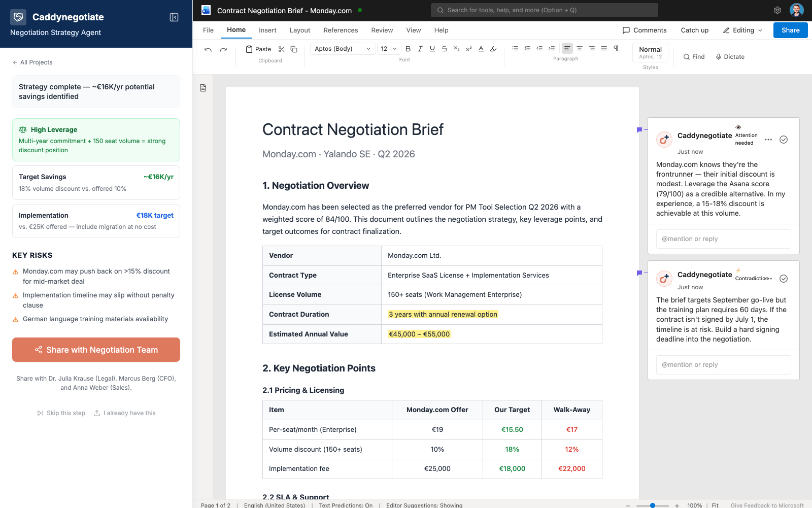Align text right
Image resolution: width=812 pixels, height=508 pixels.
592,48
